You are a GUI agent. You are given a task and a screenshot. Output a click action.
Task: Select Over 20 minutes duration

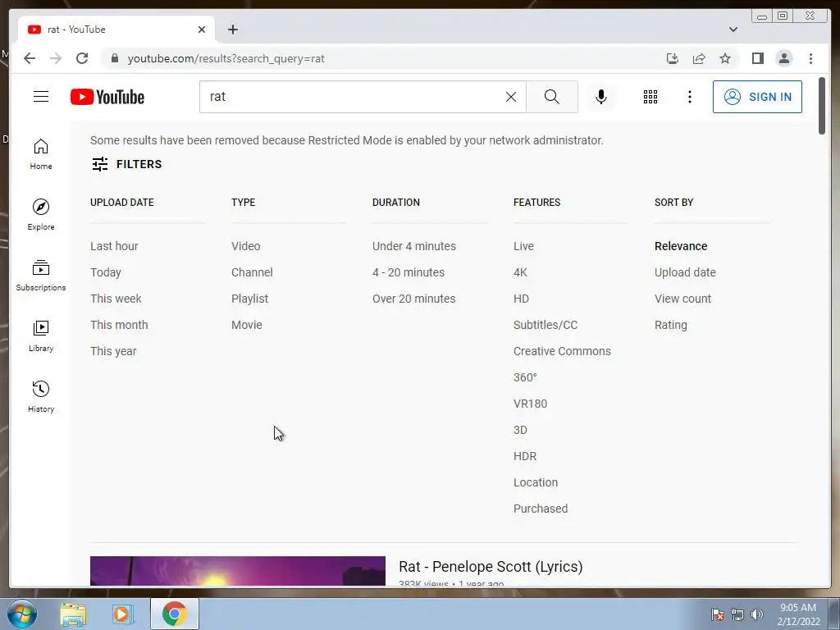[x=414, y=299]
